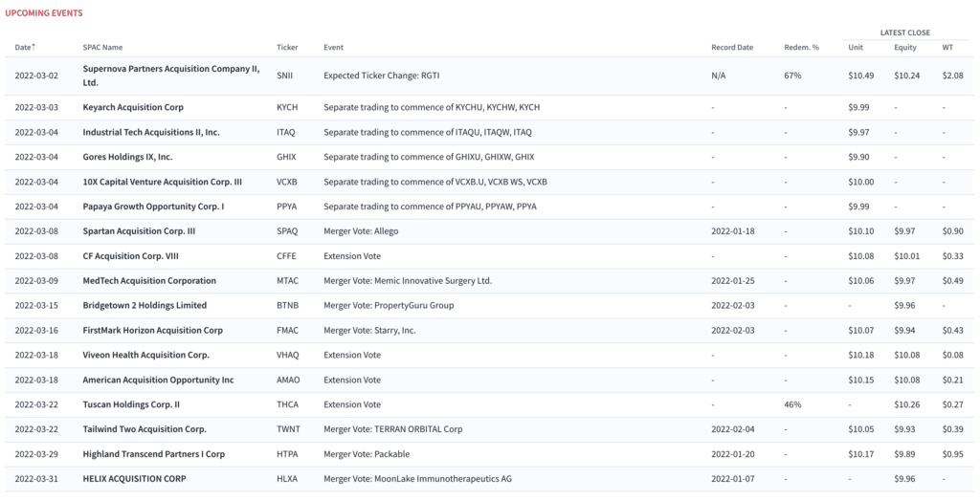Select the CFFE ticker cell
Screen dimensions: 980x501
point(287,256)
